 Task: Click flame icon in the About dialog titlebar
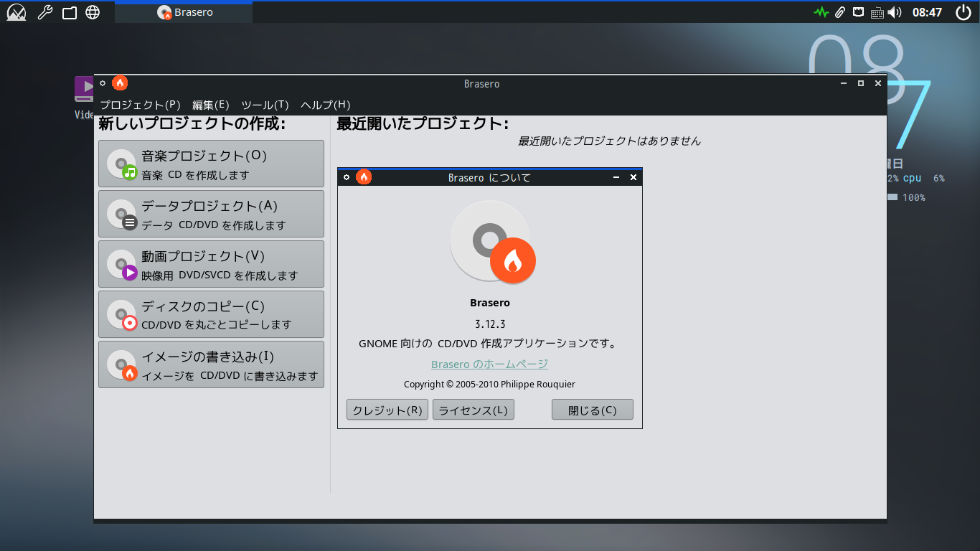point(364,177)
